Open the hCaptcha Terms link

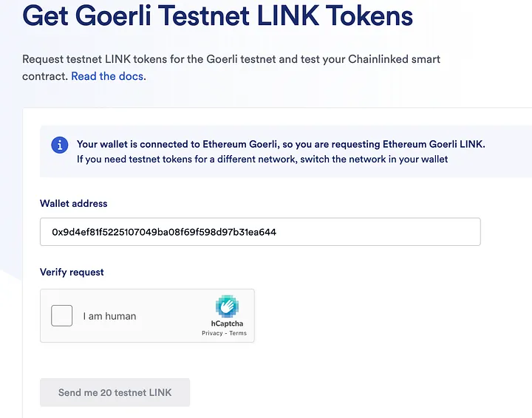coord(238,334)
